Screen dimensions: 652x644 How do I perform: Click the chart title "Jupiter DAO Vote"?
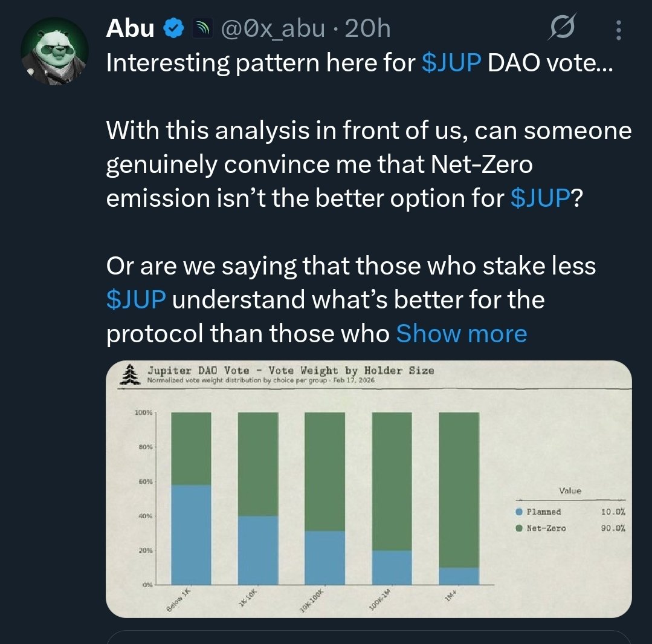pos(194,370)
